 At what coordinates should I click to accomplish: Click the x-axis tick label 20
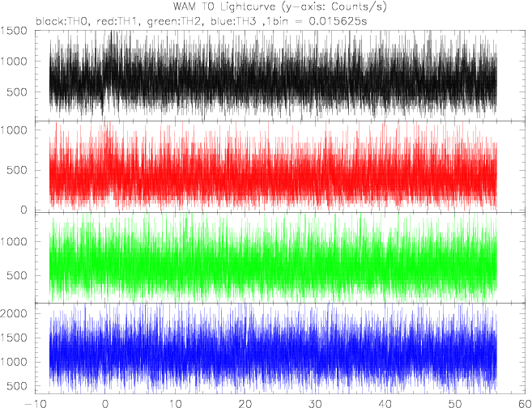tap(245, 404)
